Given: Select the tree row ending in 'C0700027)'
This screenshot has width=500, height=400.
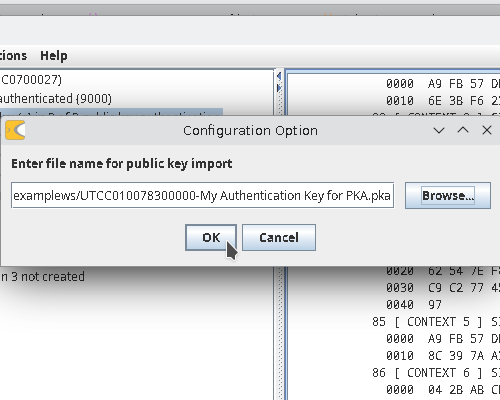Looking at the screenshot, I should [31, 80].
